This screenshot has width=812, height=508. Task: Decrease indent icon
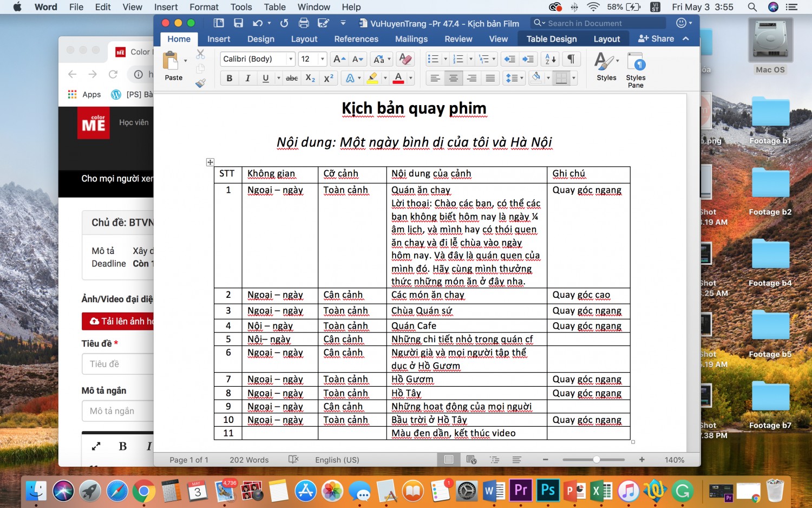(509, 58)
